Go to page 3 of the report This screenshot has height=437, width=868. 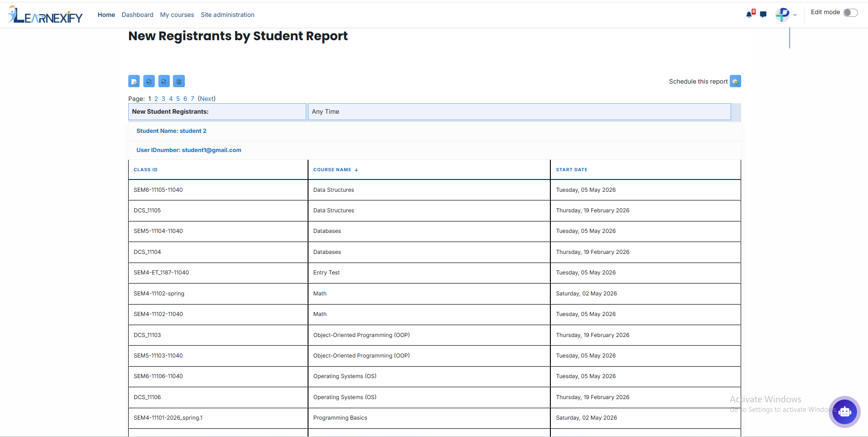point(163,99)
